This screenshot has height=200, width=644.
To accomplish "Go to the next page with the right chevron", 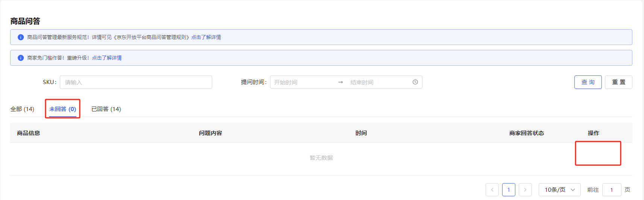I will click(525, 190).
